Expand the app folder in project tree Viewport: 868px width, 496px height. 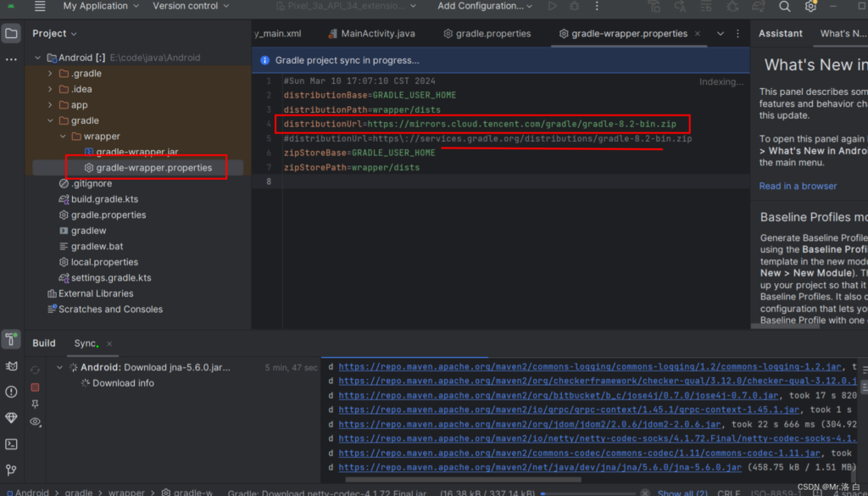[x=50, y=105]
